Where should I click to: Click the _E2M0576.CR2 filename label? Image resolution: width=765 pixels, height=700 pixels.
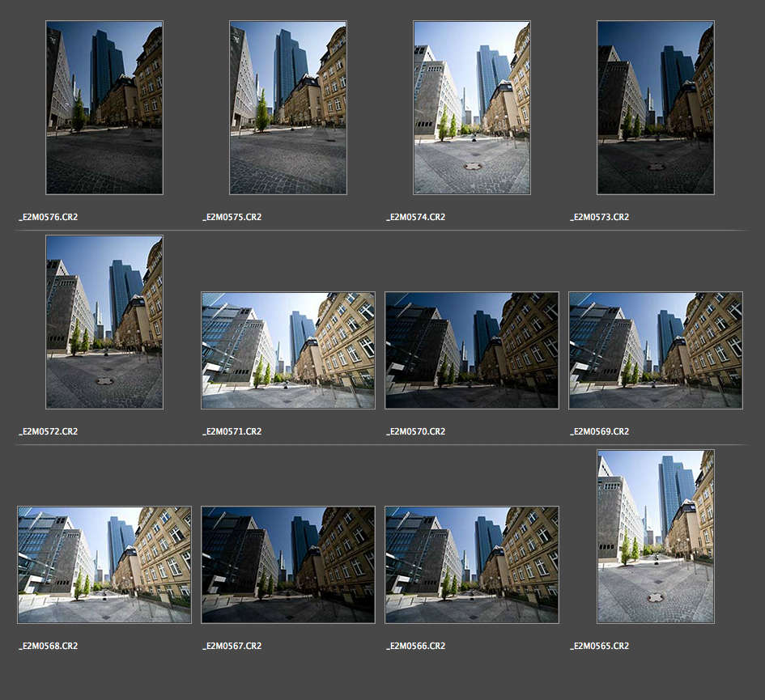tap(49, 217)
